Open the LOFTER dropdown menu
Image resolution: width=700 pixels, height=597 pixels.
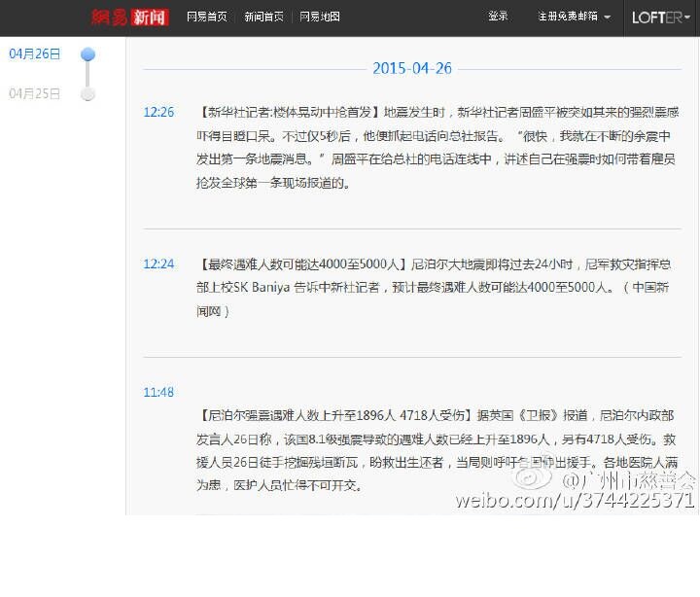point(660,17)
